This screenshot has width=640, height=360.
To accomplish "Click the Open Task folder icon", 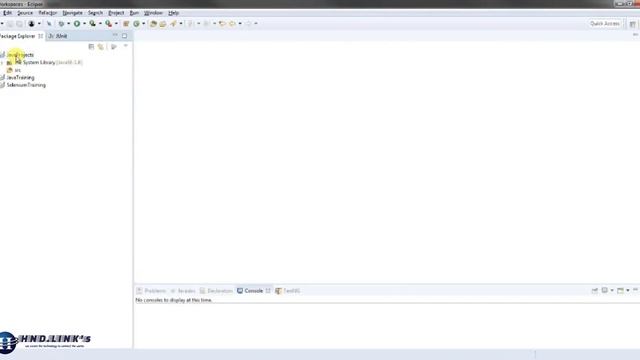I will (x=163, y=24).
